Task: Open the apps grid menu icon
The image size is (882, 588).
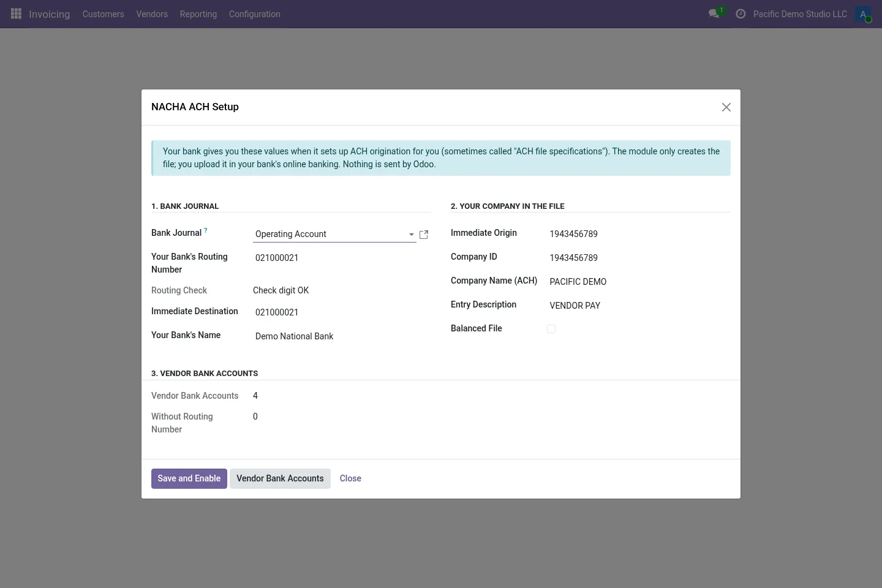Action: (17, 13)
